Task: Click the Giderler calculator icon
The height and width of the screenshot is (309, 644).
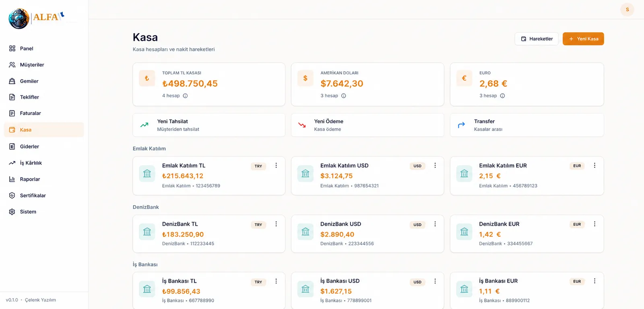Action: click(x=12, y=146)
